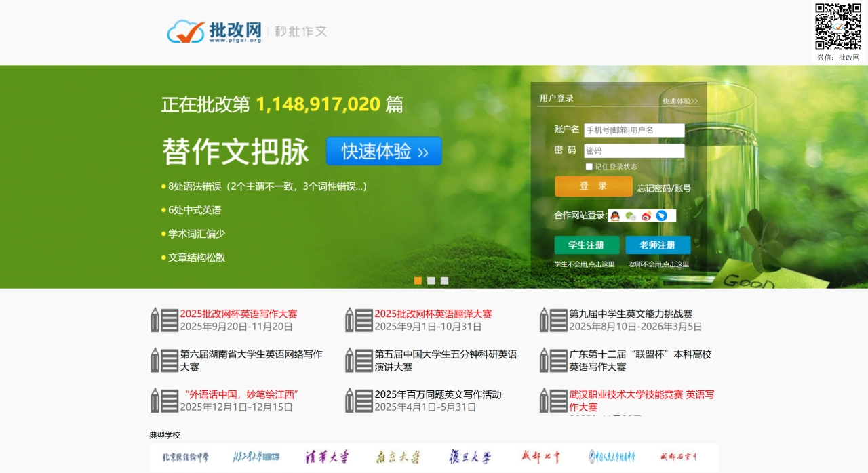Click the blue paper-plane partner login icon

tap(662, 215)
